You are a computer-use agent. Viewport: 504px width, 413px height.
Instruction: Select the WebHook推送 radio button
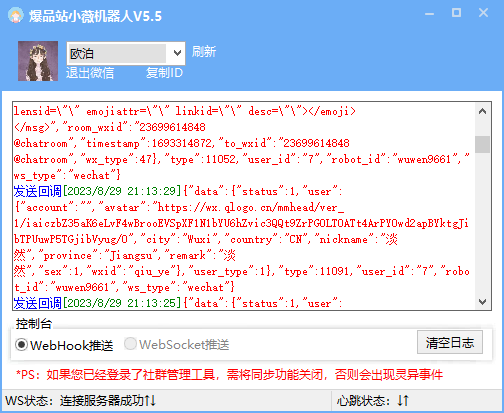[21, 344]
